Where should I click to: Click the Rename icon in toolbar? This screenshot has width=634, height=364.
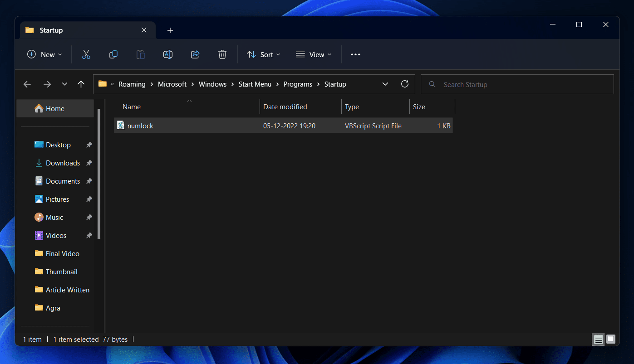(x=168, y=54)
